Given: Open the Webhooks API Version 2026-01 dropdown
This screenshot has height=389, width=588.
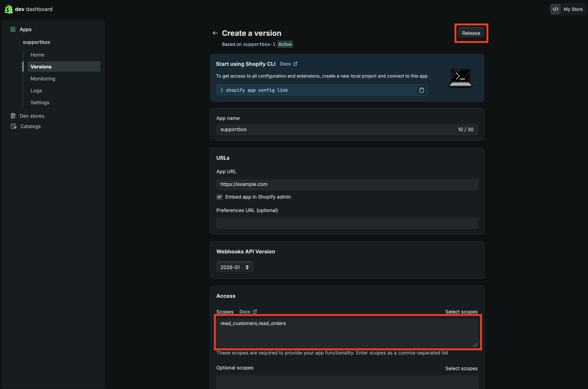Looking at the screenshot, I should tap(234, 267).
